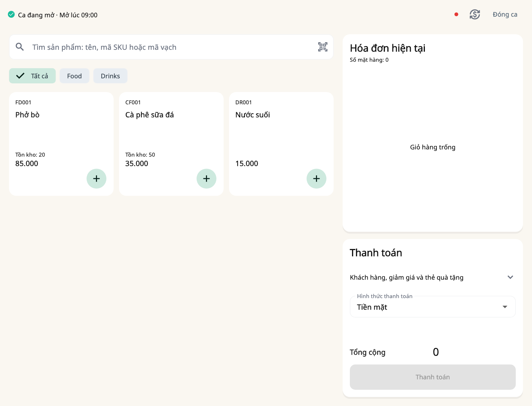This screenshot has height=406, width=532.
Task: Add Phở bò to the cart
Action: click(96, 179)
